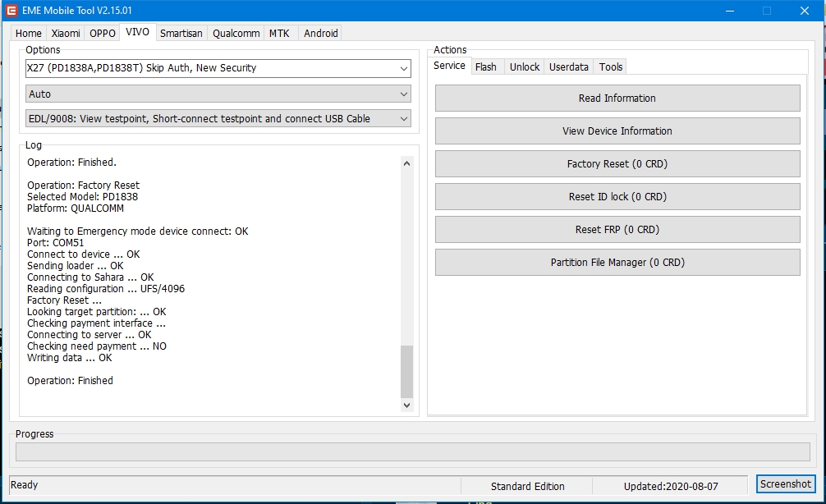Click Reset ID lock (0 CRD)

point(617,196)
